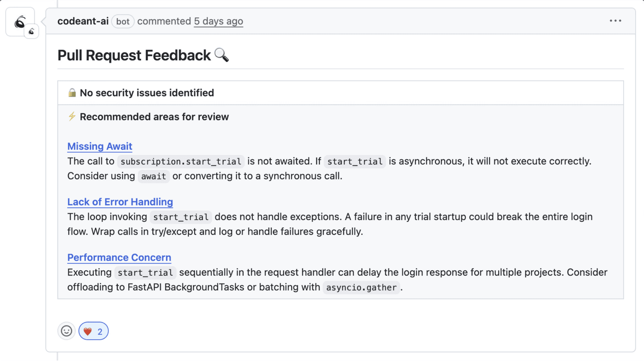Click the bot label to toggle account details
The width and height of the screenshot is (644, 361).
[x=123, y=21]
